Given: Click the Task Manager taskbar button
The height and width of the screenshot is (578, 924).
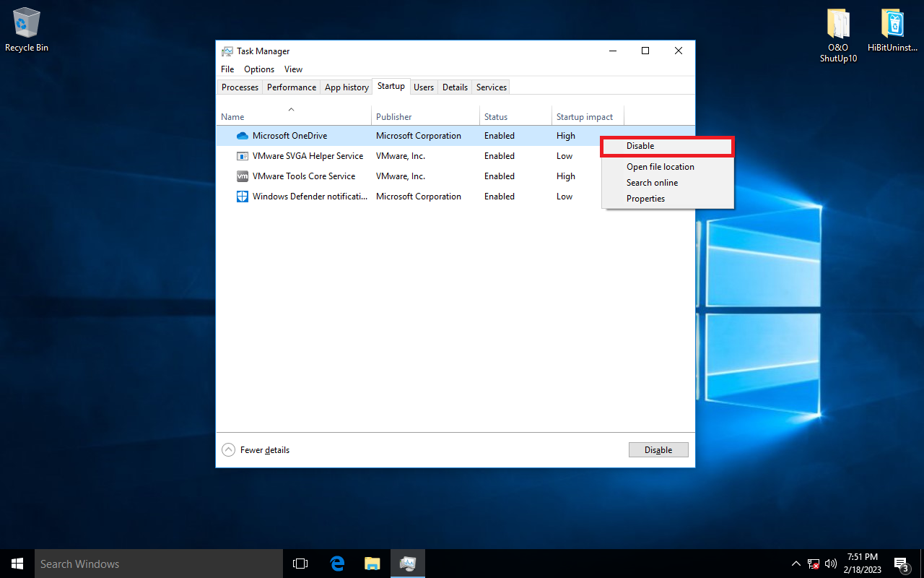Looking at the screenshot, I should 408,564.
